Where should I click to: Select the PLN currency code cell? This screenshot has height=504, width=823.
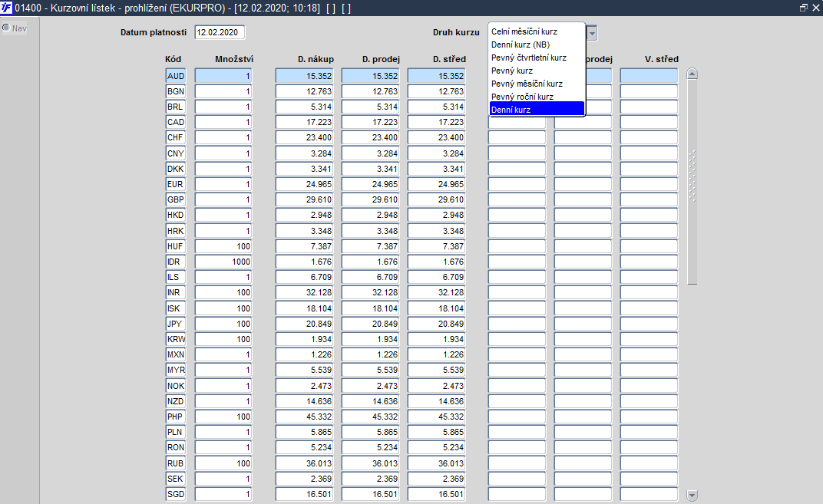click(175, 432)
